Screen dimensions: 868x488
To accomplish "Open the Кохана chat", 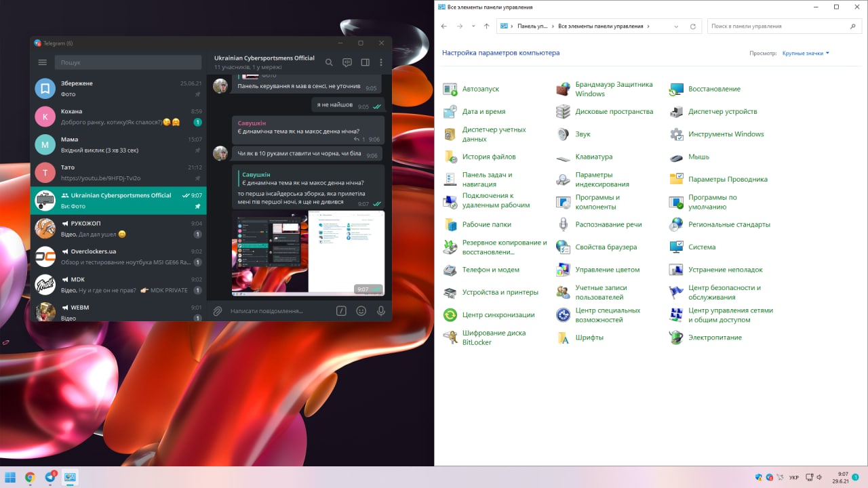I will click(x=119, y=117).
